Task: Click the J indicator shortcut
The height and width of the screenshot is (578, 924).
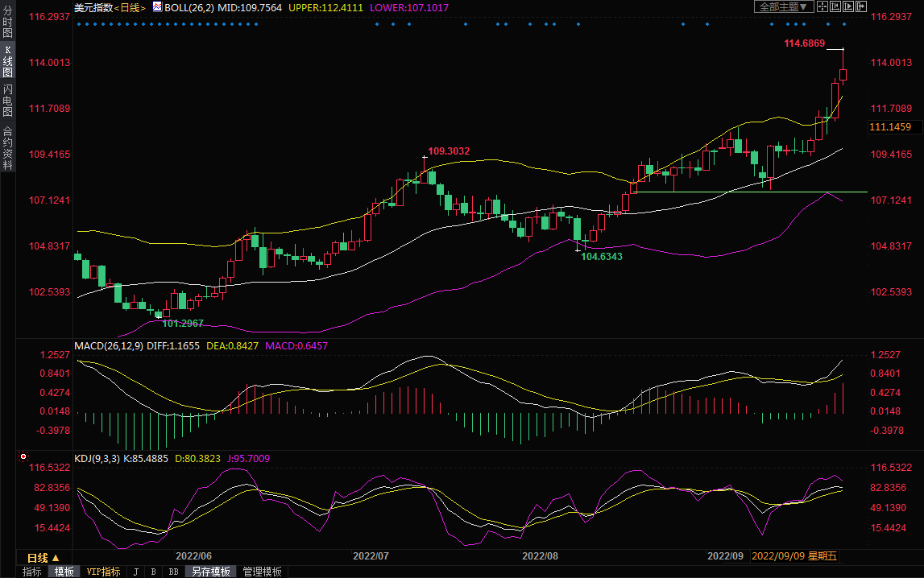Action: coord(135,572)
